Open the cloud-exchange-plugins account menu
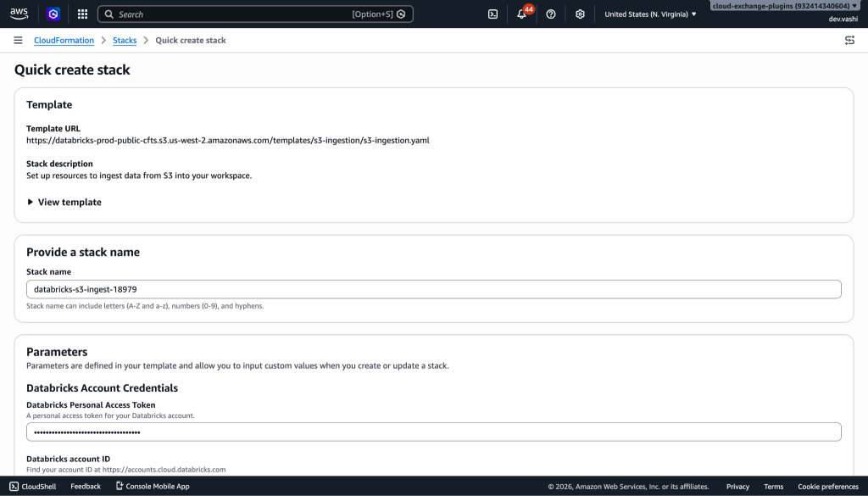This screenshot has width=868, height=496. 785,6
